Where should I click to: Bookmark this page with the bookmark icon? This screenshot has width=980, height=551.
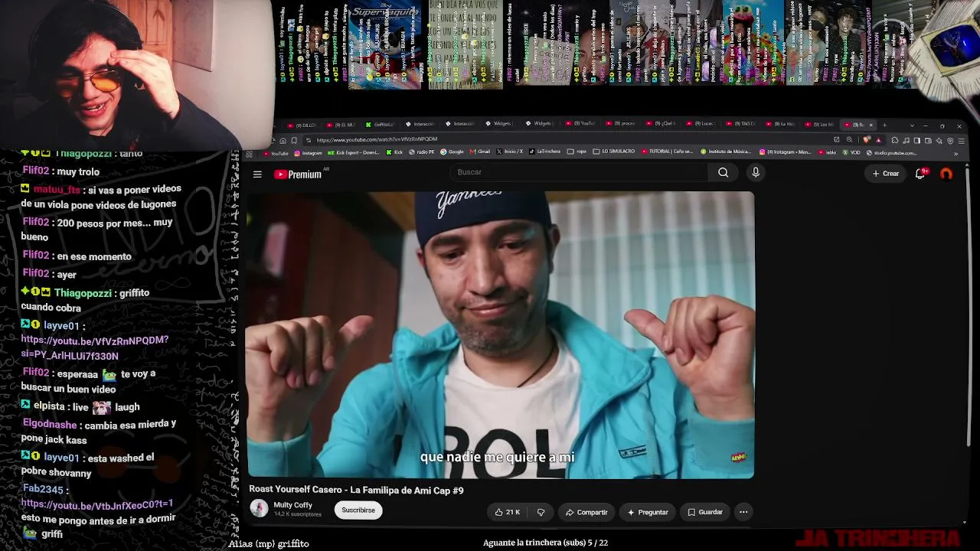[294, 140]
